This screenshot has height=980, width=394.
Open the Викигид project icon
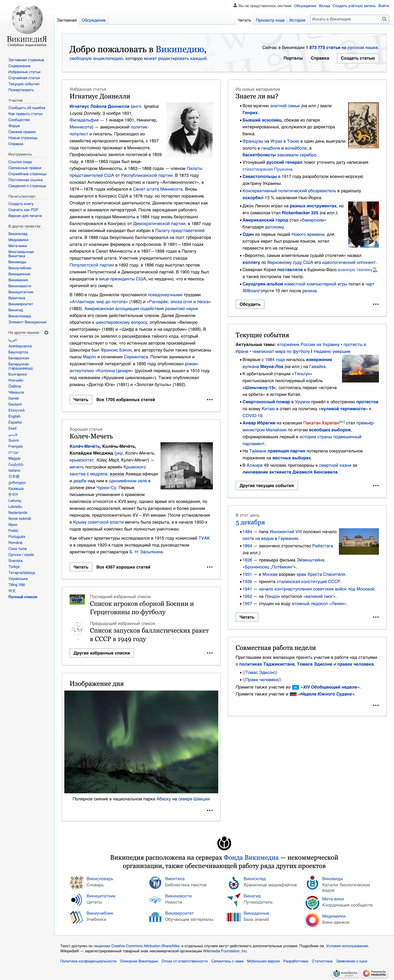[234, 899]
